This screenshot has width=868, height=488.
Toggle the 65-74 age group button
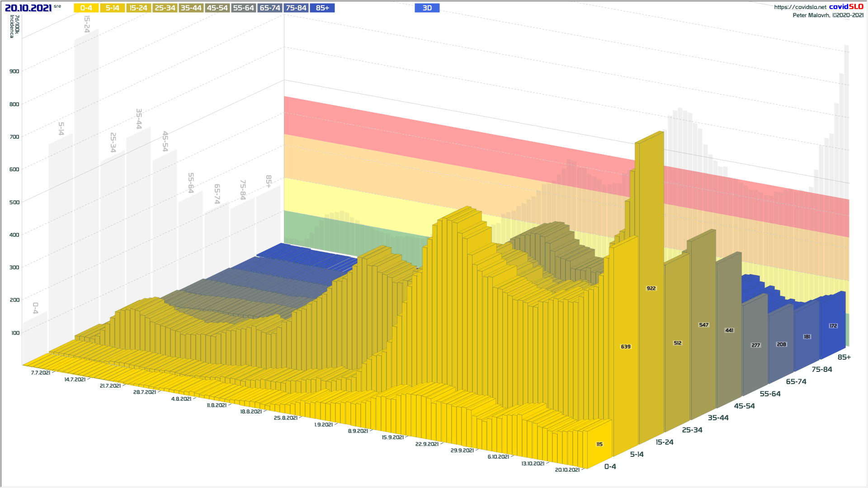(x=269, y=8)
